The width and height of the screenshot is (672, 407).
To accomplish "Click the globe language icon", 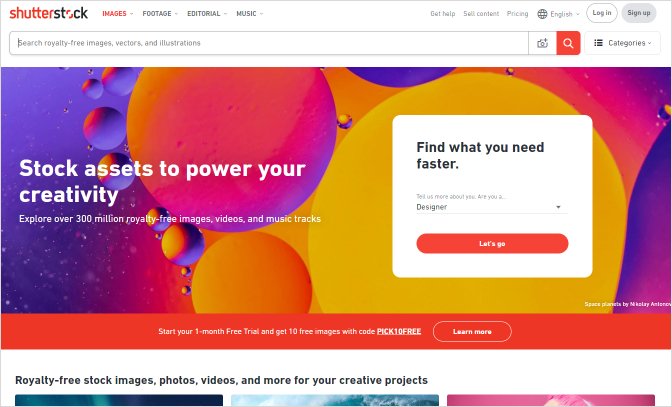I will pos(542,14).
